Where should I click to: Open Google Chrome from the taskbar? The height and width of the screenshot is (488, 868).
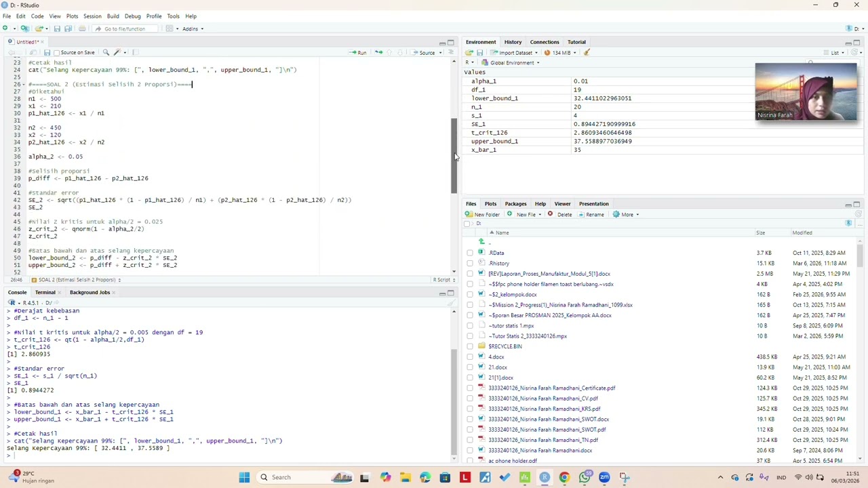point(564,477)
